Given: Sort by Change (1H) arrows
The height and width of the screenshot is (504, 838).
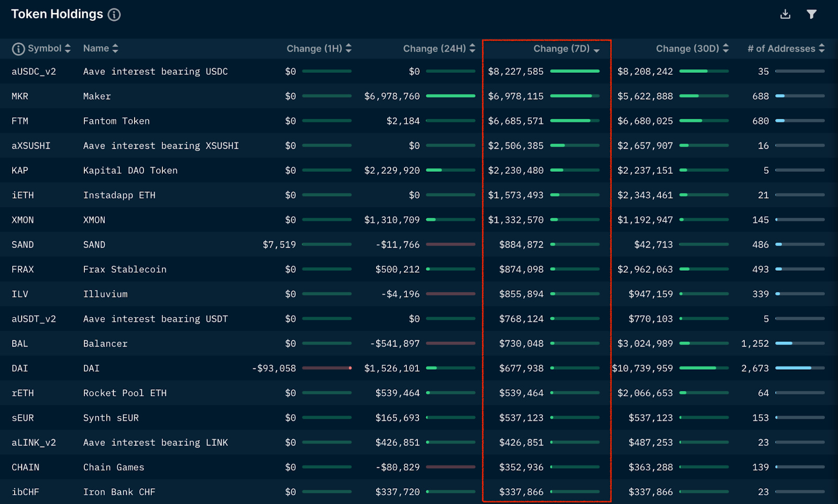Looking at the screenshot, I should tap(349, 48).
